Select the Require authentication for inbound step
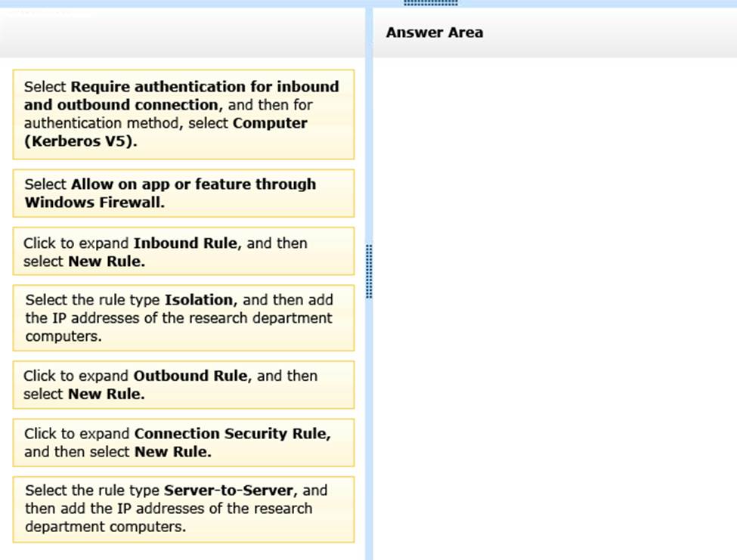This screenshot has height=560, width=737. click(183, 114)
